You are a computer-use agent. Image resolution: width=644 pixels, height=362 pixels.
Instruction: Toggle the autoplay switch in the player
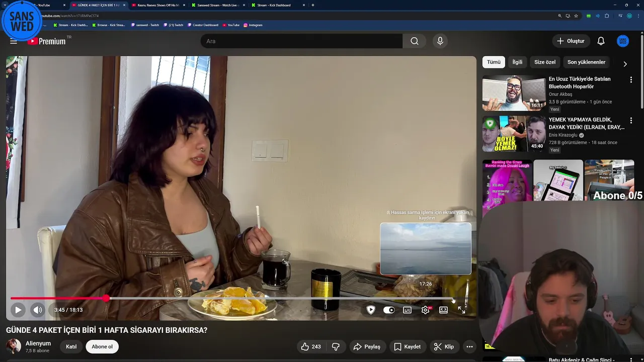point(389,310)
